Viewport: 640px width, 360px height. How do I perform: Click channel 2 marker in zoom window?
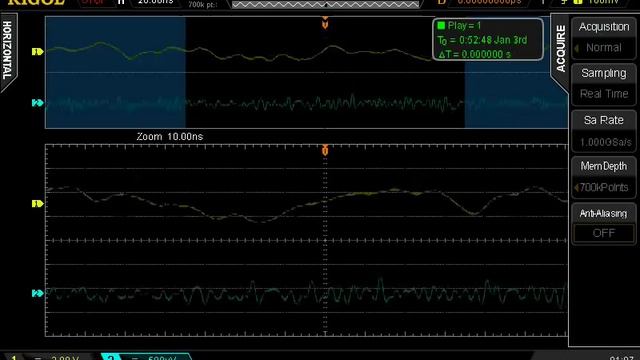tap(38, 293)
